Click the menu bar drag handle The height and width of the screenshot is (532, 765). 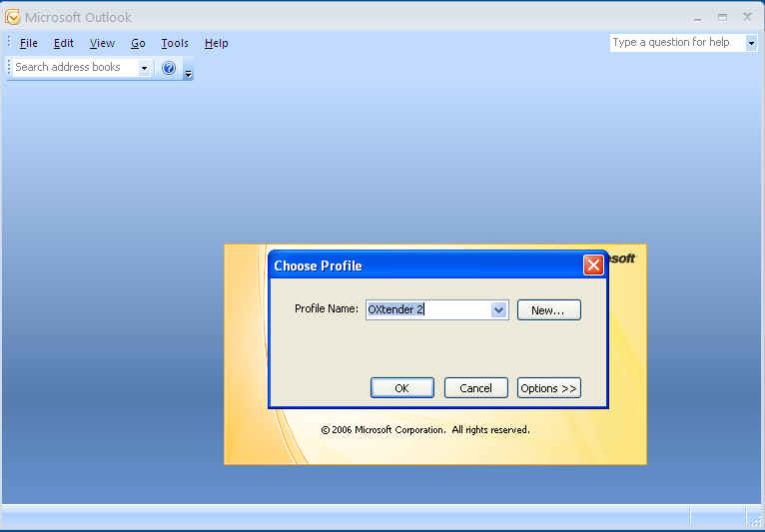pyautogui.click(x=9, y=43)
